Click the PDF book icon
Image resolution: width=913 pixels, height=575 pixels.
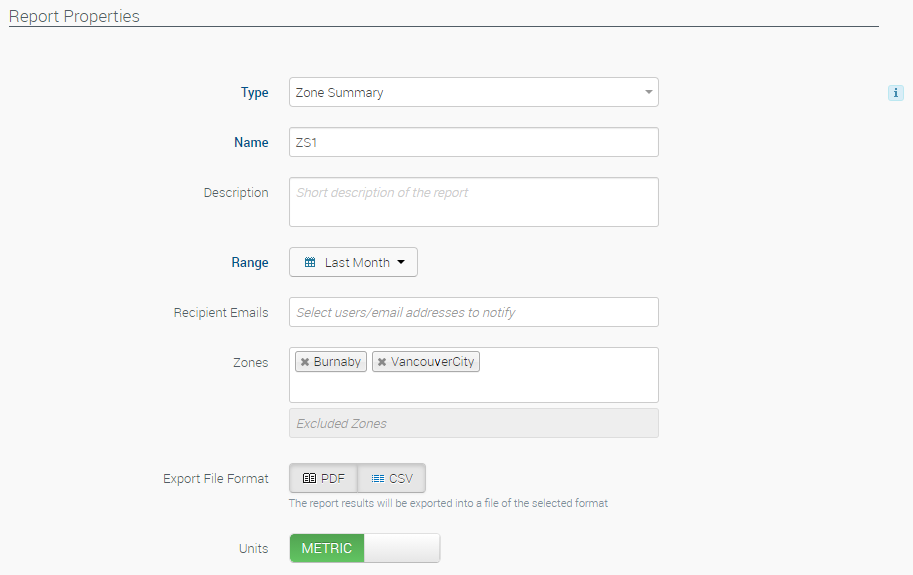coord(309,479)
